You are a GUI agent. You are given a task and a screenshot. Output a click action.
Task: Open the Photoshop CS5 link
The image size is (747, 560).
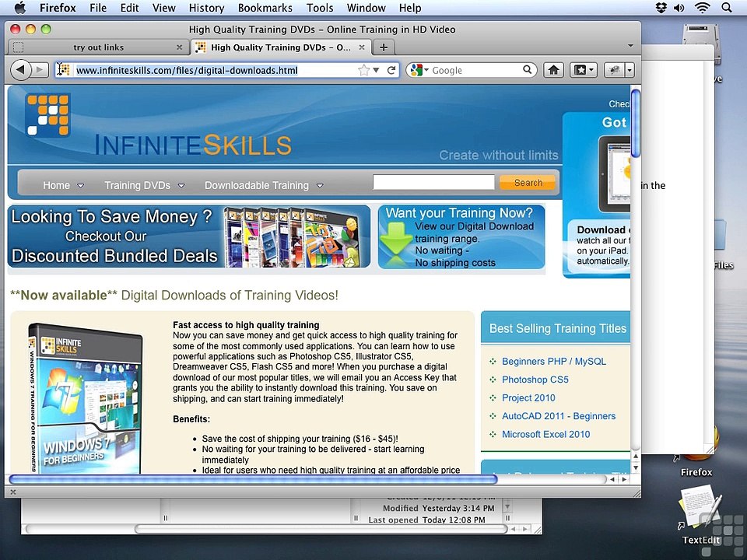coord(535,380)
